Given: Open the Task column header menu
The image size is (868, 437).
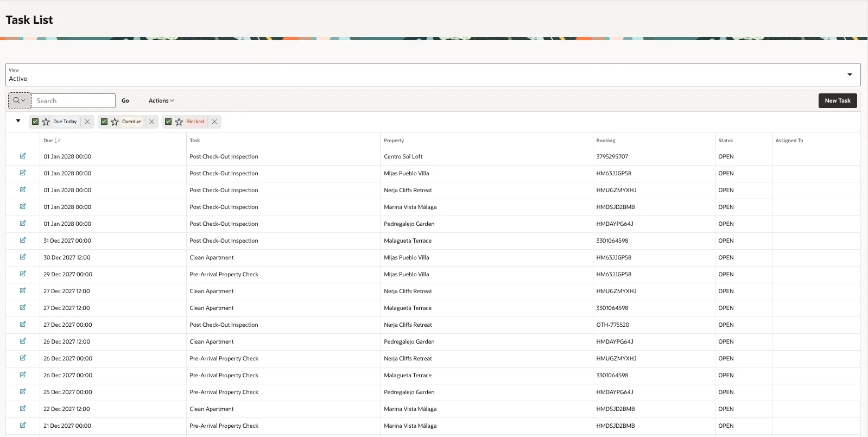Looking at the screenshot, I should pyautogui.click(x=195, y=141).
